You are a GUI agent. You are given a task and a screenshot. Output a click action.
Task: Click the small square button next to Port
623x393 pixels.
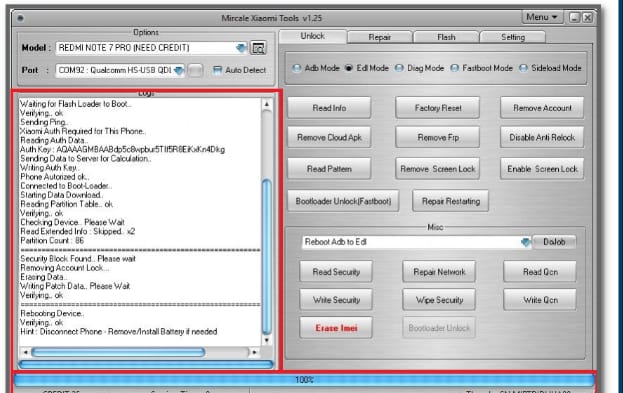tap(195, 70)
